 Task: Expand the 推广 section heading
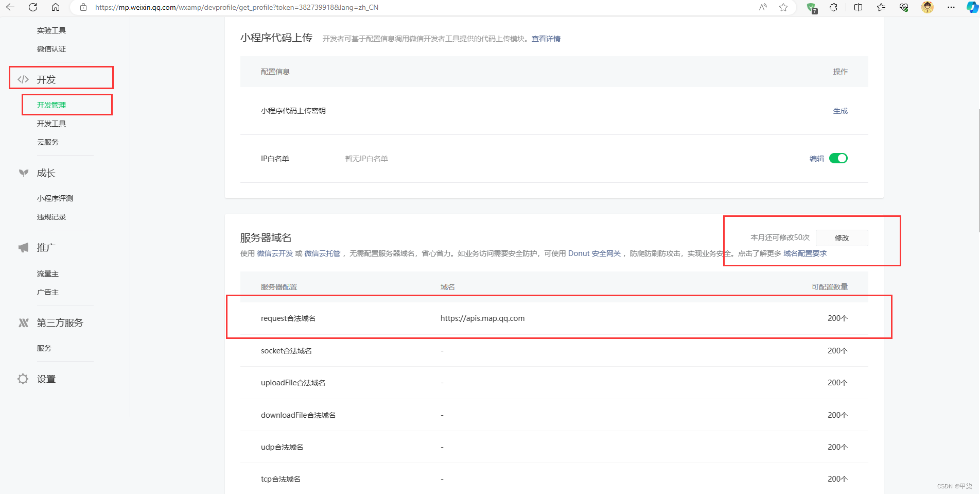pos(46,248)
